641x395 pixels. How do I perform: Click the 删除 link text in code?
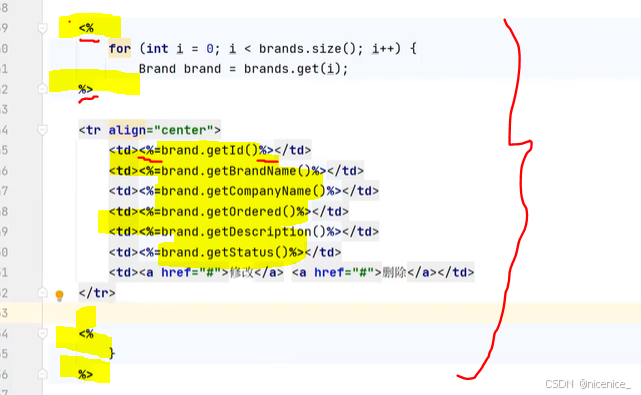pos(394,272)
